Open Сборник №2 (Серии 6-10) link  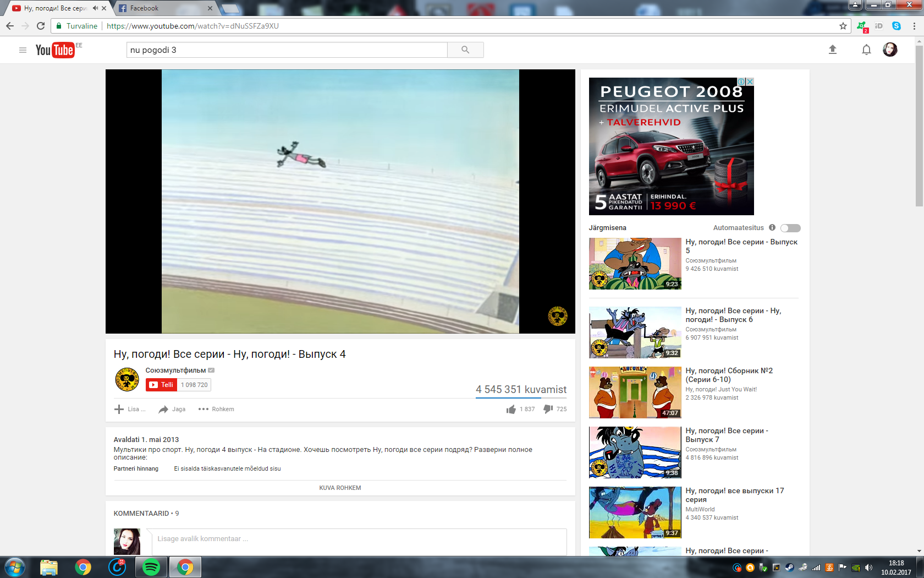coord(729,375)
